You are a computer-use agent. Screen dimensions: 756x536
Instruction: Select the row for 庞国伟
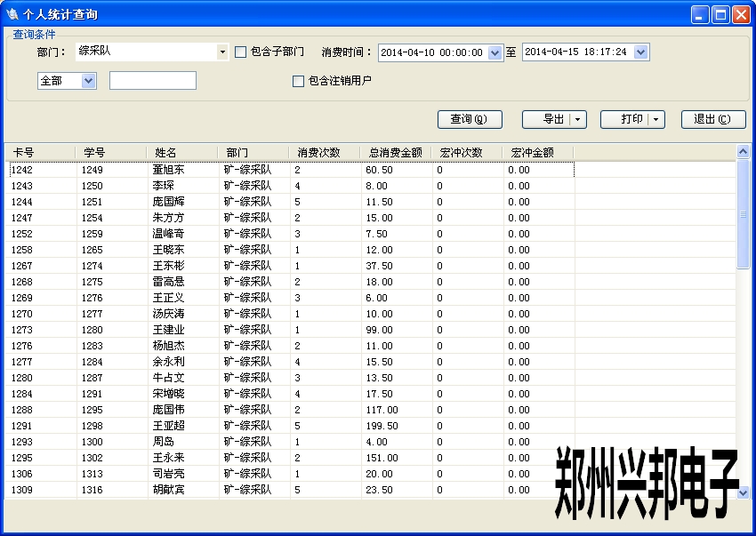pyautogui.click(x=290, y=410)
